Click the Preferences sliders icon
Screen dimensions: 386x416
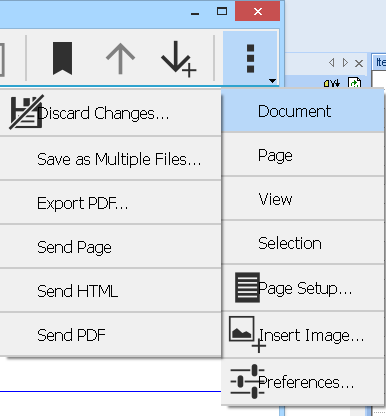pyautogui.click(x=247, y=381)
